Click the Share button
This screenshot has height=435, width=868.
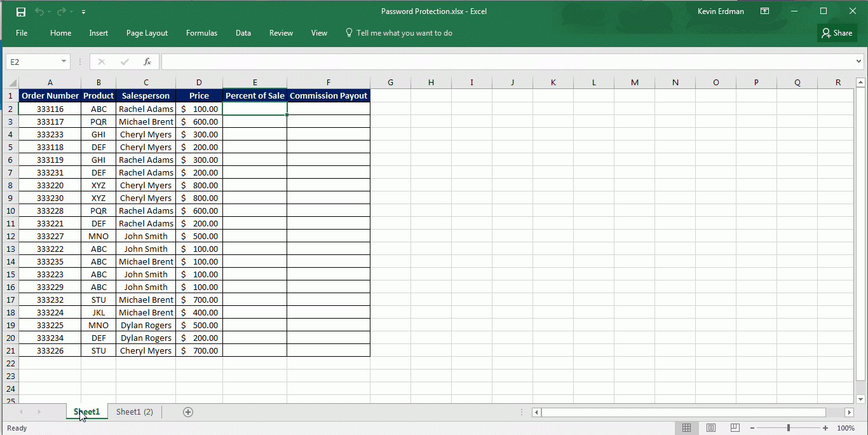837,33
